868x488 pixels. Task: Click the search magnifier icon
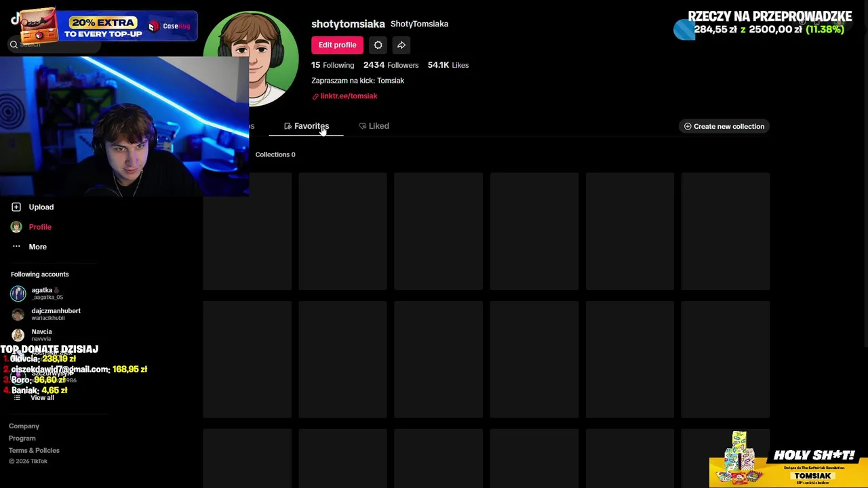(x=14, y=45)
